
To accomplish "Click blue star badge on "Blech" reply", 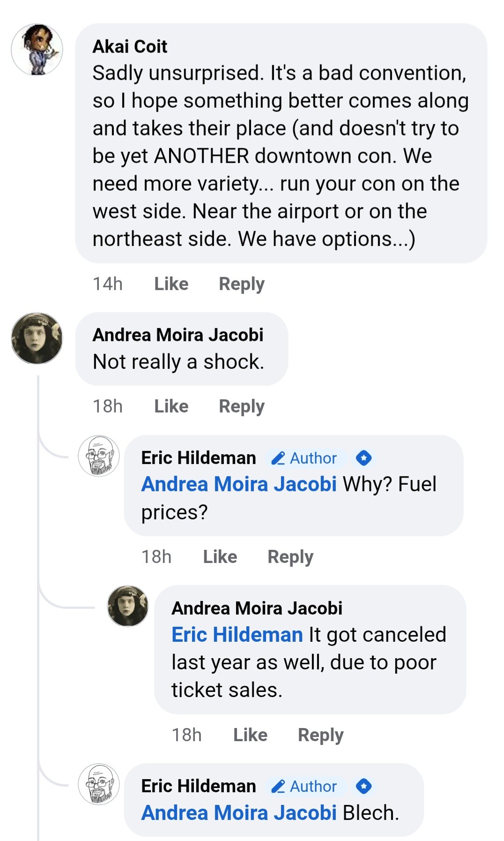I will coord(363,786).
